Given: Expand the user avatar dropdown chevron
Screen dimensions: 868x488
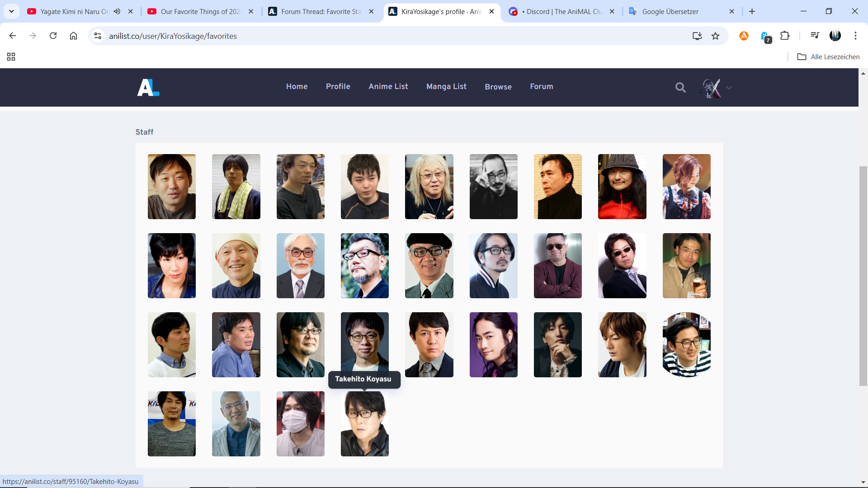Looking at the screenshot, I should coord(729,88).
